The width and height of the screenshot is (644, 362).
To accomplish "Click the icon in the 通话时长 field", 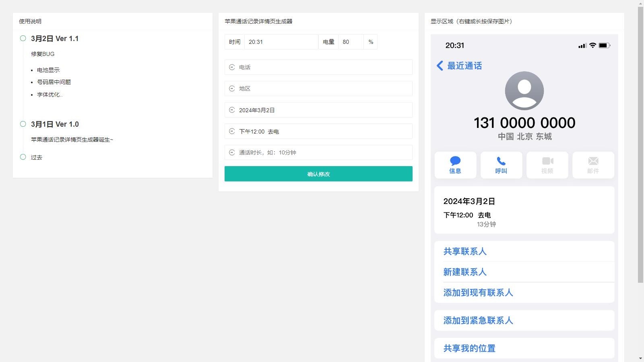I will tap(232, 152).
